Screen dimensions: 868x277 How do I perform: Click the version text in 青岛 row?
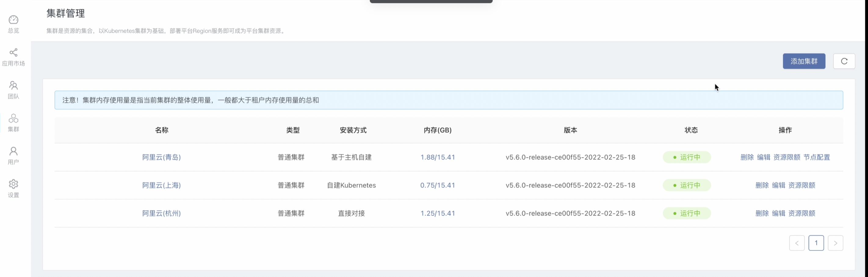point(570,157)
